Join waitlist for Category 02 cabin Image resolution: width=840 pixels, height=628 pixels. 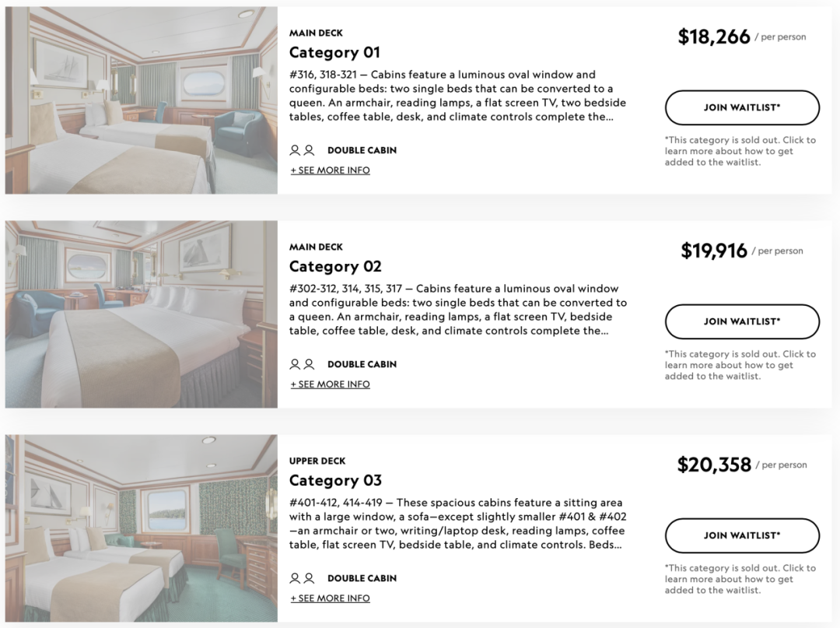(742, 321)
